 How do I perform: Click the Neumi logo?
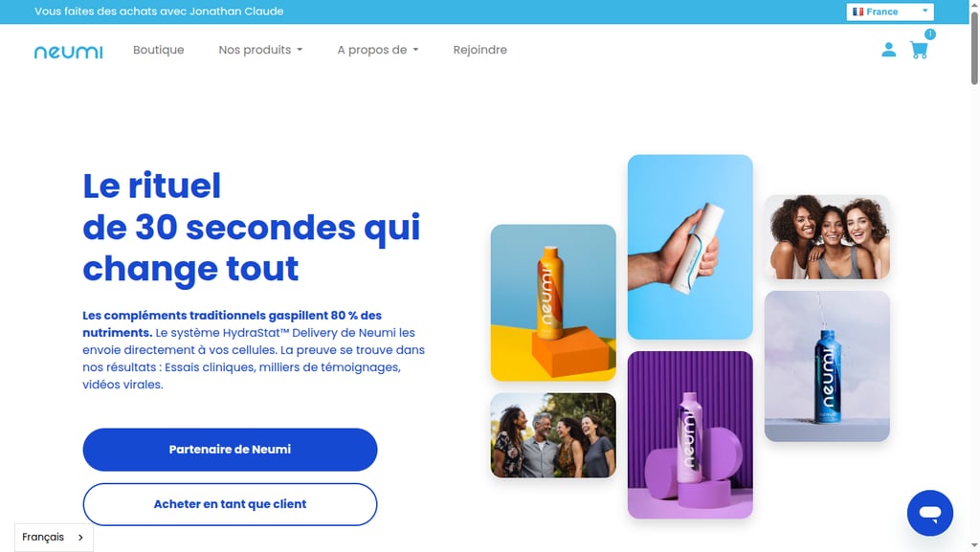(69, 52)
